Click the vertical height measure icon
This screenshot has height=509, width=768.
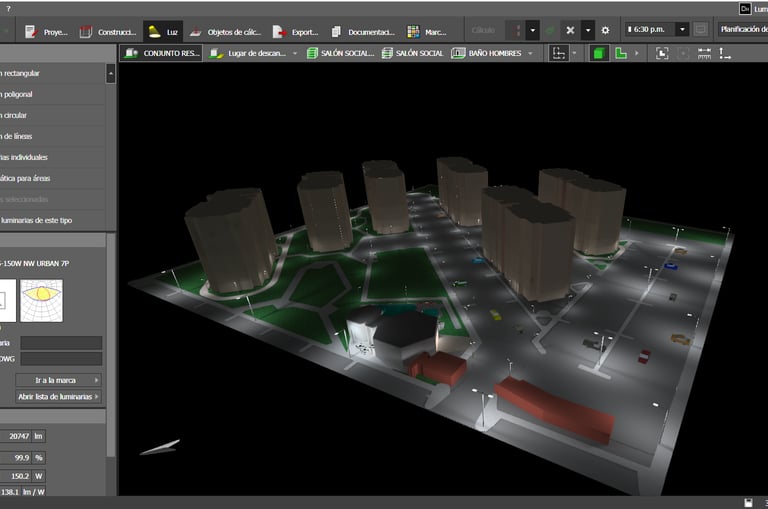point(725,53)
